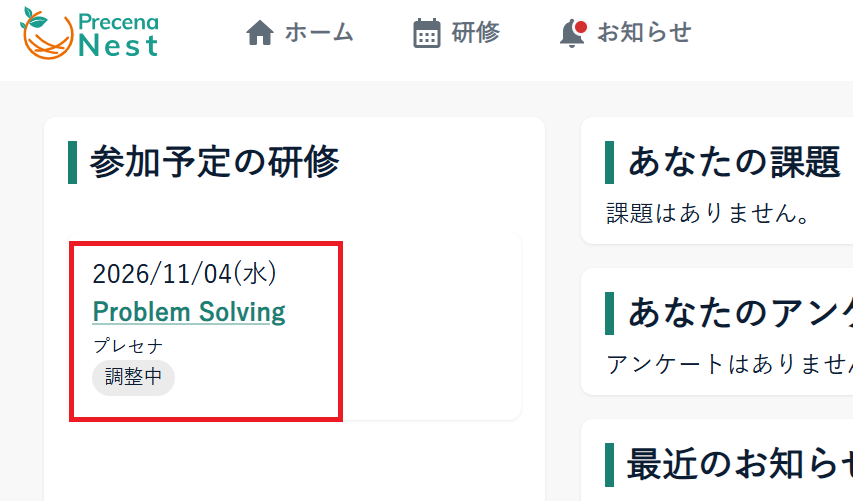Select the あなたのアンケート section heading

pyautogui.click(x=740, y=313)
